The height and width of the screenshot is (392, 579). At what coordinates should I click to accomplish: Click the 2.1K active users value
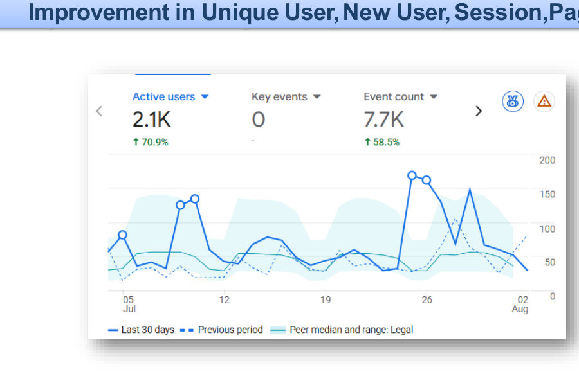pos(151,120)
